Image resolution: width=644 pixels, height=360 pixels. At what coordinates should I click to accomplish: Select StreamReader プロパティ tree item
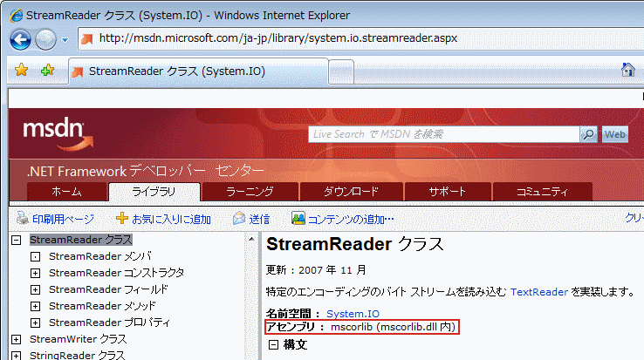109,323
